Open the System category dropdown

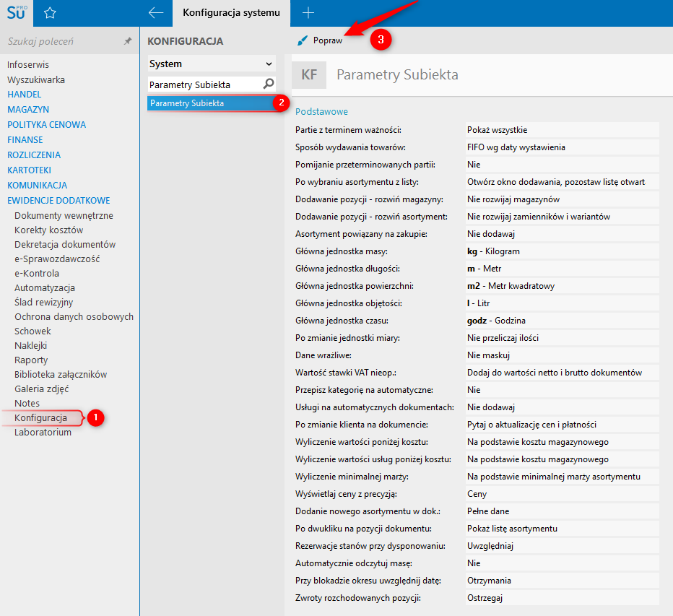pyautogui.click(x=211, y=64)
